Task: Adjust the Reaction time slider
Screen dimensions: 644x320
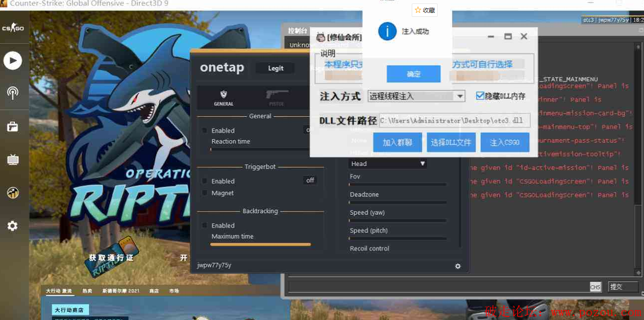Action: 260,149
